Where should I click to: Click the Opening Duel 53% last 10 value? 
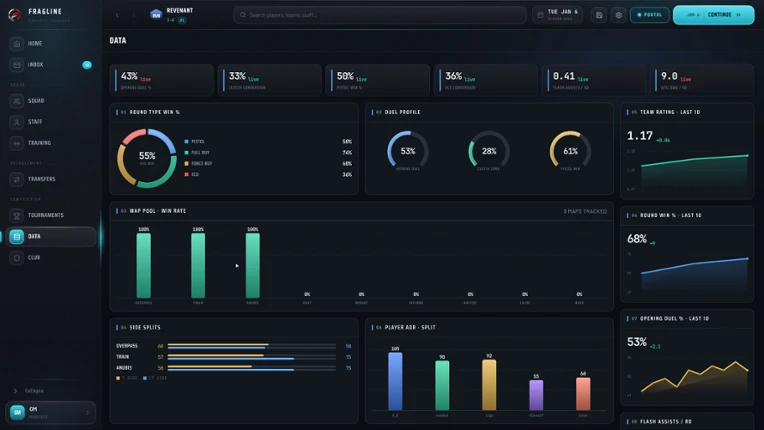point(637,342)
